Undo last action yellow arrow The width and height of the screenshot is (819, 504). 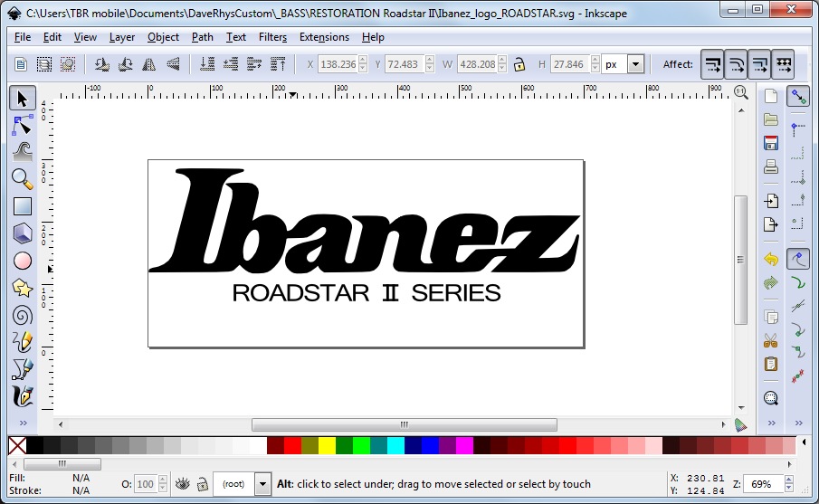pos(771,259)
